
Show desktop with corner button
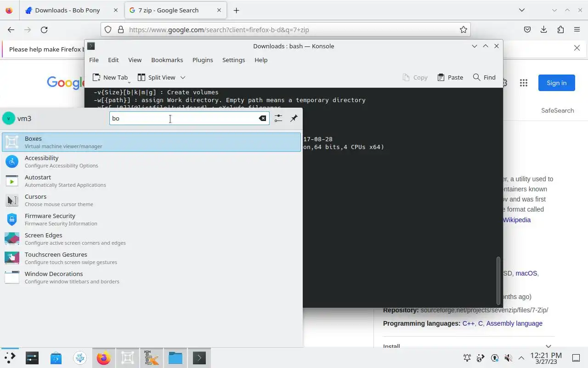pos(576,358)
